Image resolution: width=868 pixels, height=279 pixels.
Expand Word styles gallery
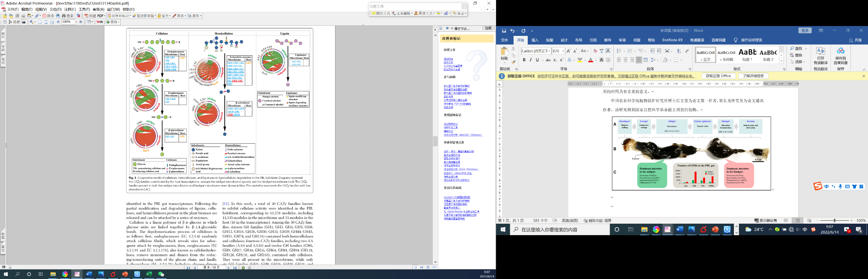coord(781,61)
